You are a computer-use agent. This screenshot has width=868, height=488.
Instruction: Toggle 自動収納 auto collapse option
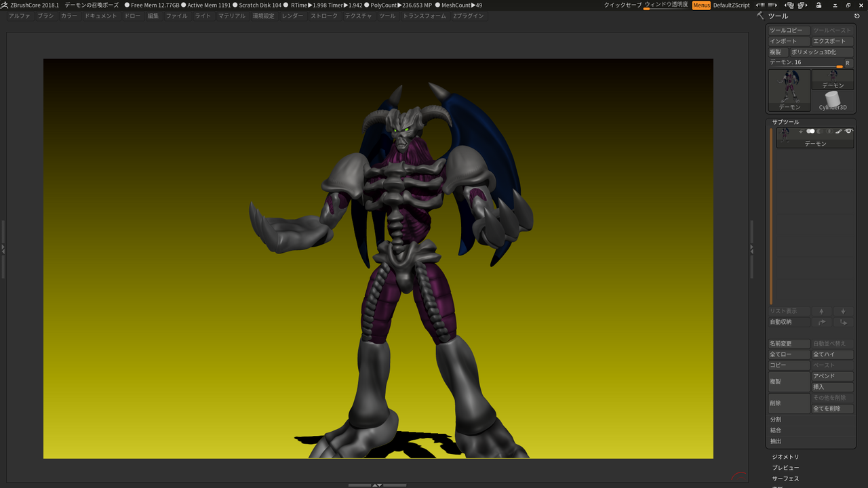(789, 322)
